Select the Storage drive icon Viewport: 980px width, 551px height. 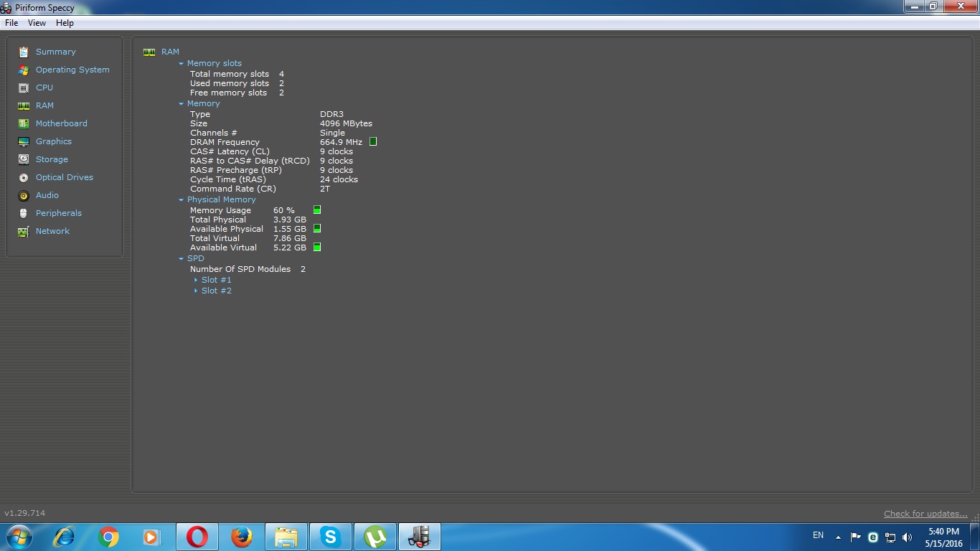coord(24,159)
